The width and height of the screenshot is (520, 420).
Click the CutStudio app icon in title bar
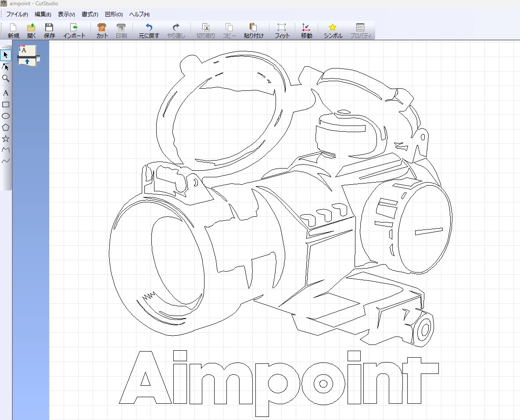click(x=4, y=4)
